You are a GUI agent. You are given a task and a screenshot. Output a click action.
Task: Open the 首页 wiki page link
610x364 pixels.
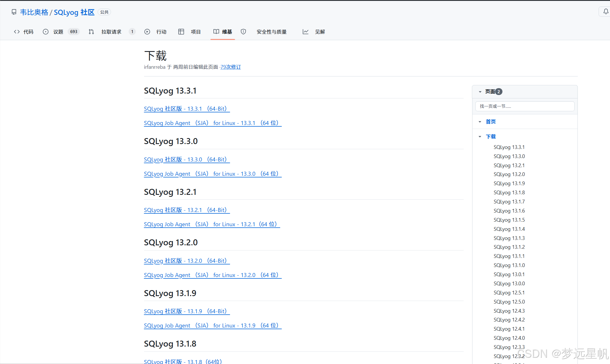[x=491, y=122]
